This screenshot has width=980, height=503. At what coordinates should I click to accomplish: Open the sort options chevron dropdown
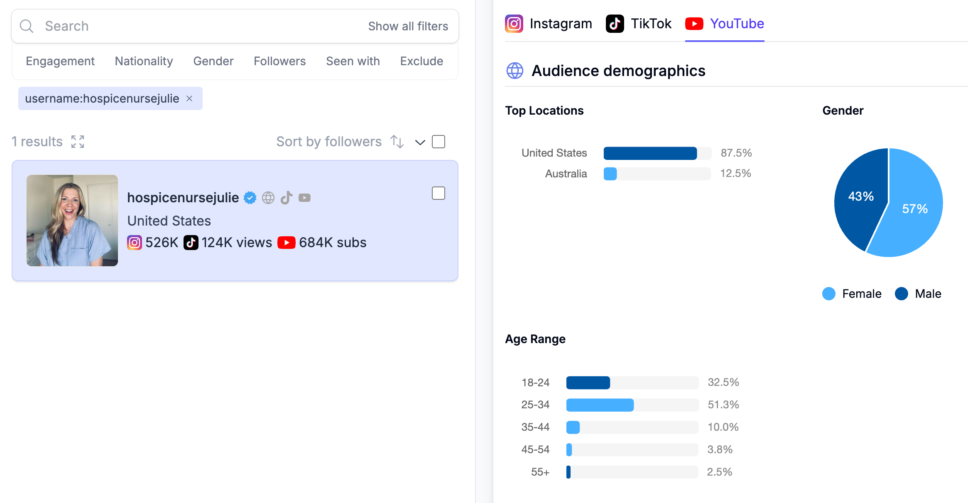(420, 142)
